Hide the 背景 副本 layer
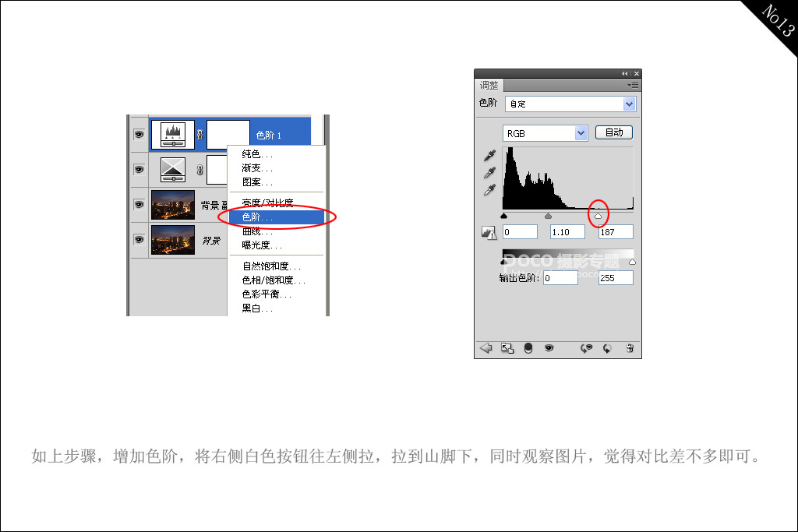Viewport: 798px width, 532px height. click(139, 205)
